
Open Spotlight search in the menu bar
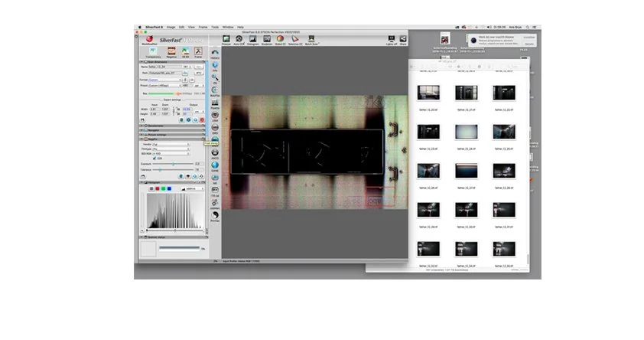(x=527, y=27)
